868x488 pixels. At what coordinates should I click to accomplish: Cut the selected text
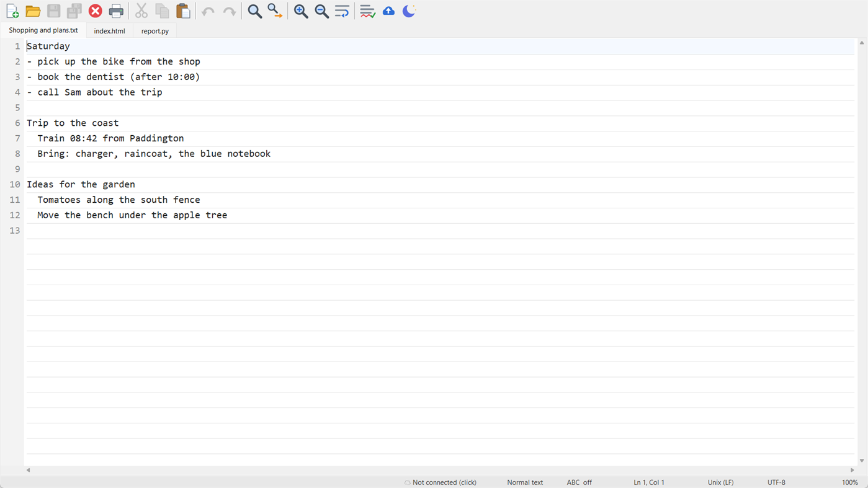click(x=141, y=11)
